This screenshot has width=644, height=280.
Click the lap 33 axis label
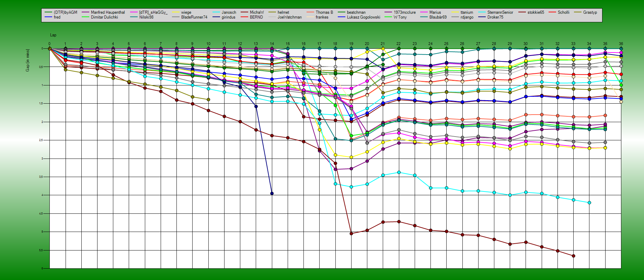coord(573,44)
